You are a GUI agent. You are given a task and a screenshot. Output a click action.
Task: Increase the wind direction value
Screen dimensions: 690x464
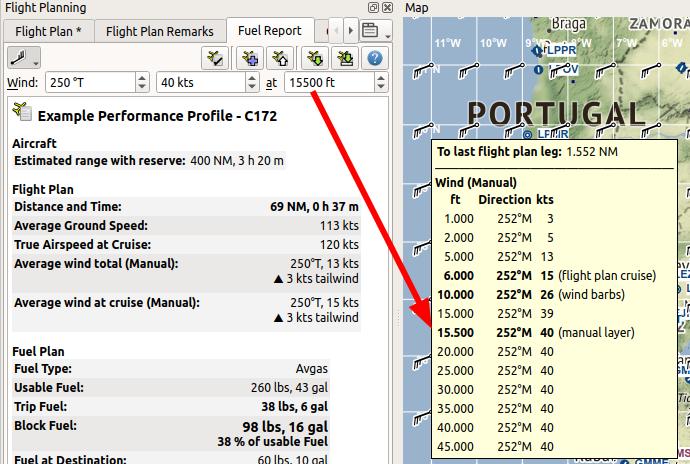coord(142,78)
